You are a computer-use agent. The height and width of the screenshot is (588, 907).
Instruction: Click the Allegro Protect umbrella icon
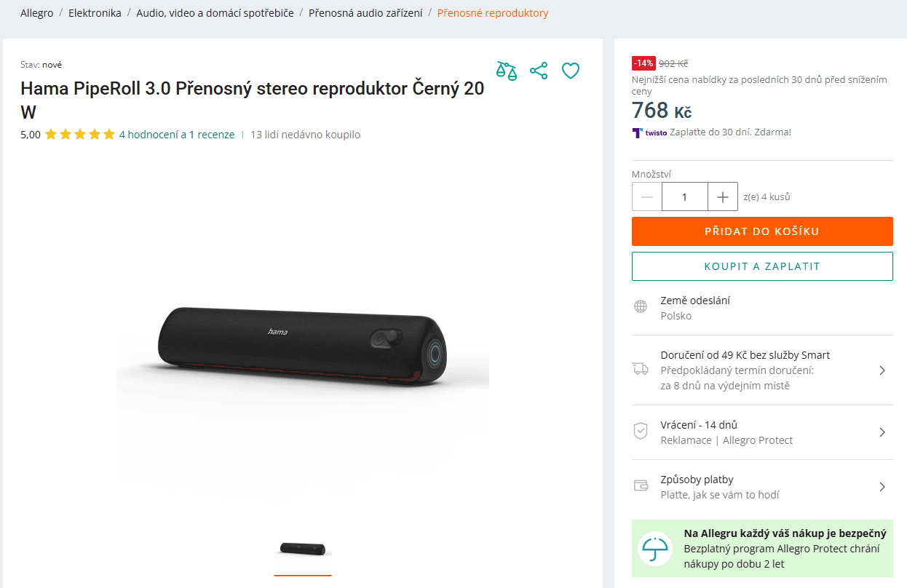[655, 549]
